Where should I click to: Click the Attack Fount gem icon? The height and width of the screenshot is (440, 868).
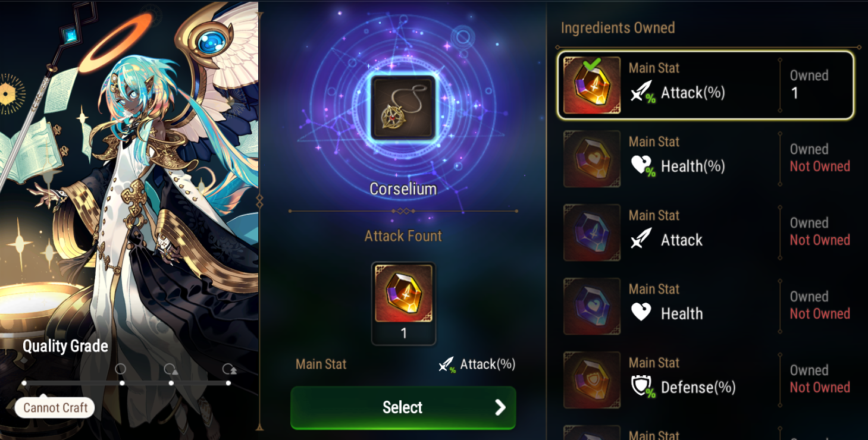pyautogui.click(x=403, y=293)
